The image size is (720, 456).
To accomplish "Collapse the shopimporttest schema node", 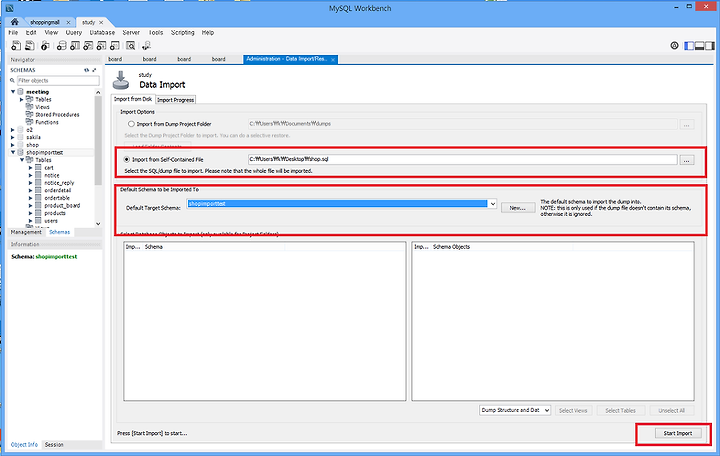I will click(13, 152).
